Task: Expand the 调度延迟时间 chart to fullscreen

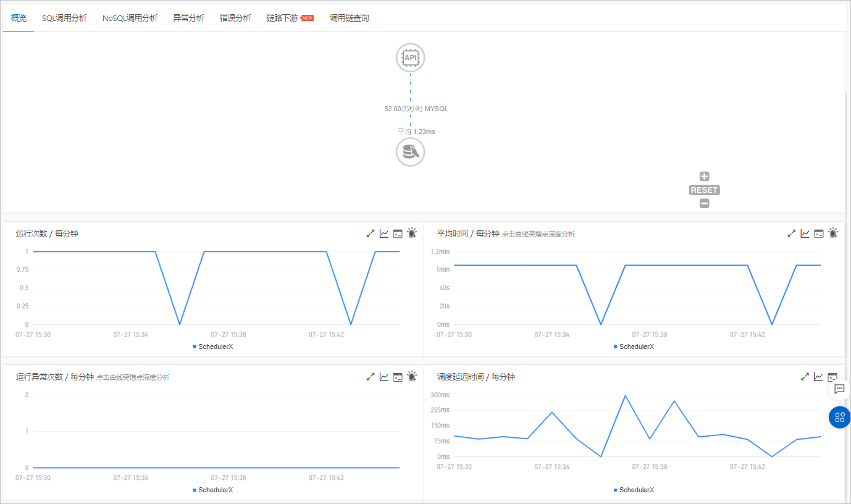Action: pos(805,377)
